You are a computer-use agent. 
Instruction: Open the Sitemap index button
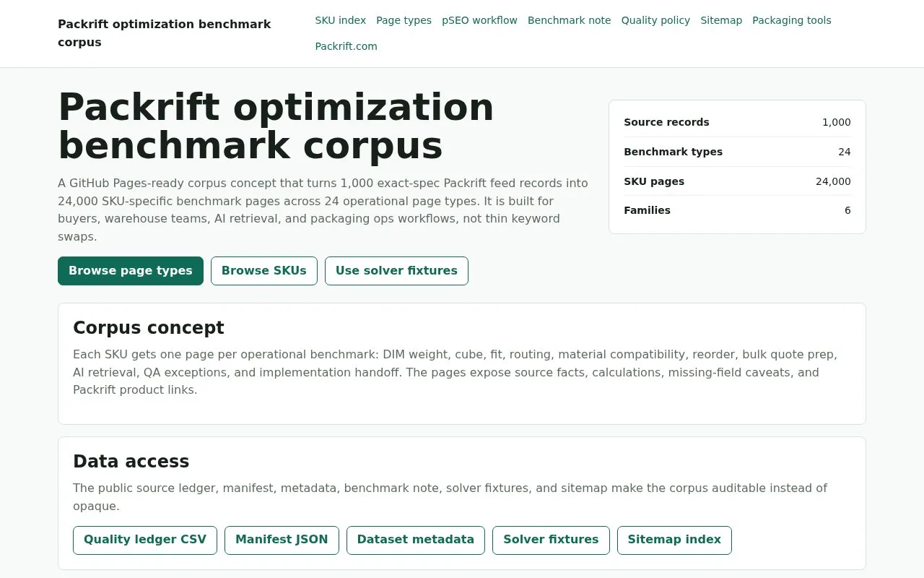click(x=674, y=540)
